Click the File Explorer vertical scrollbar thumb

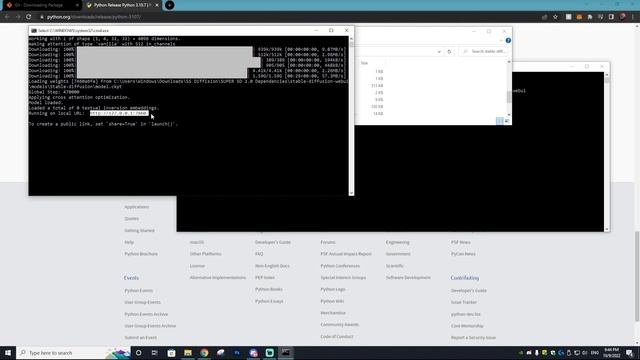509,97
